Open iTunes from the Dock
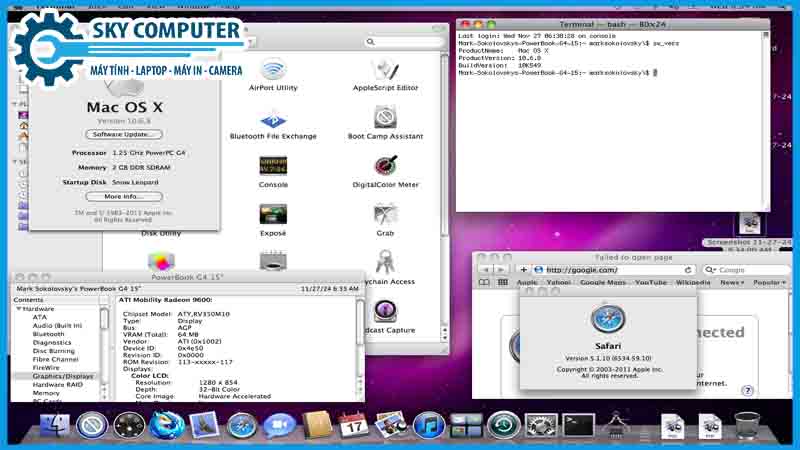Screen dimensions: 800x450 pos(429,426)
